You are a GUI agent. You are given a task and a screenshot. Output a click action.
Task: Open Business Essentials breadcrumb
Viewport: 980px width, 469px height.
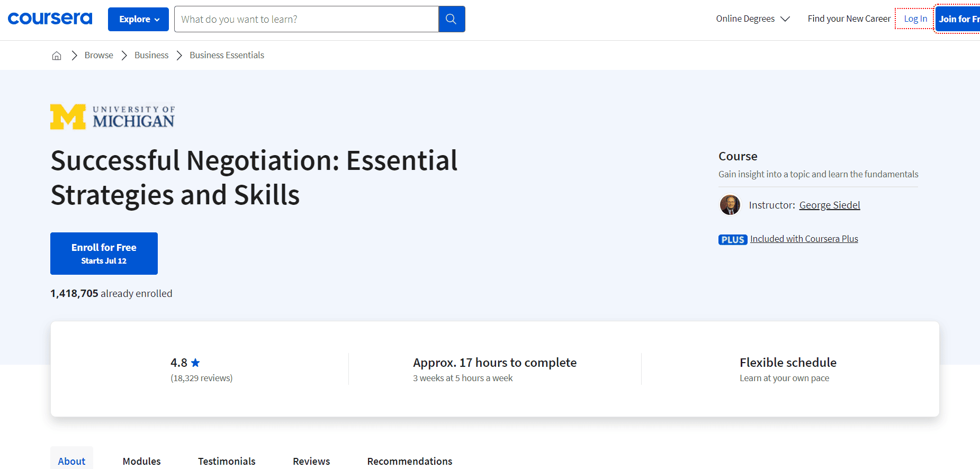[227, 56]
